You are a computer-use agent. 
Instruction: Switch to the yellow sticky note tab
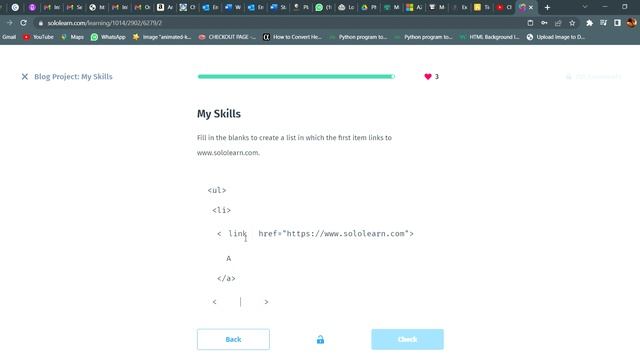(x=481, y=7)
